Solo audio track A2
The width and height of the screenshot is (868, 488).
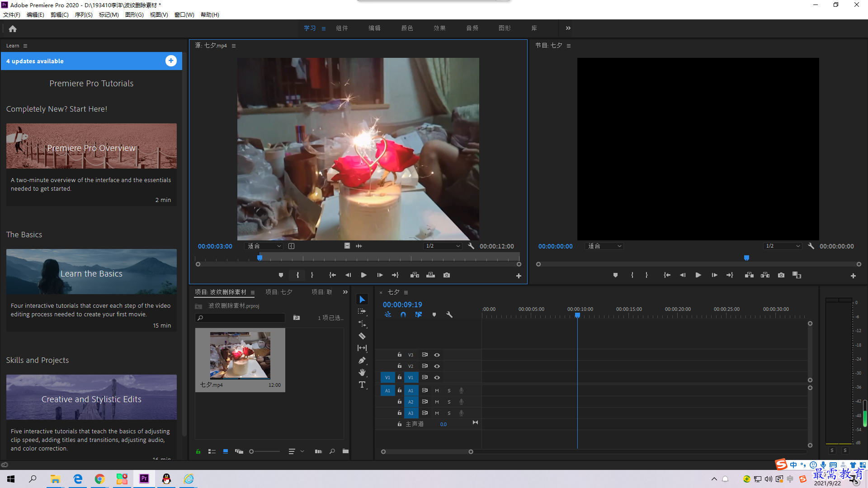(x=449, y=402)
